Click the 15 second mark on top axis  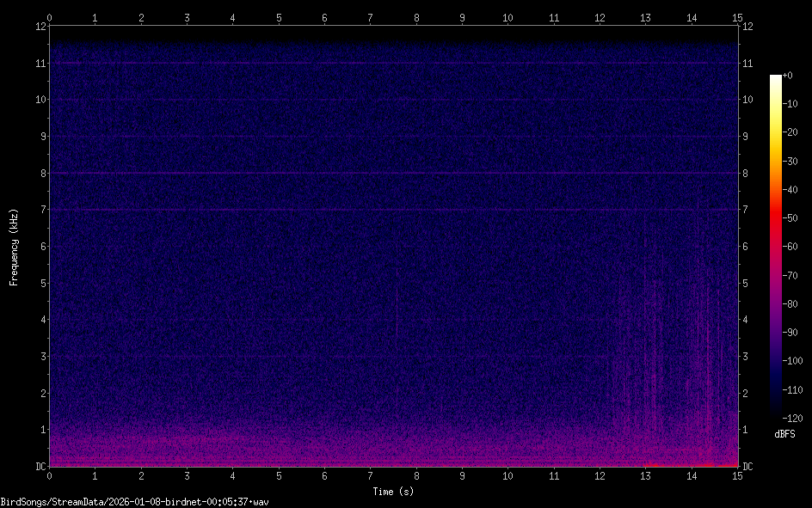pos(737,17)
